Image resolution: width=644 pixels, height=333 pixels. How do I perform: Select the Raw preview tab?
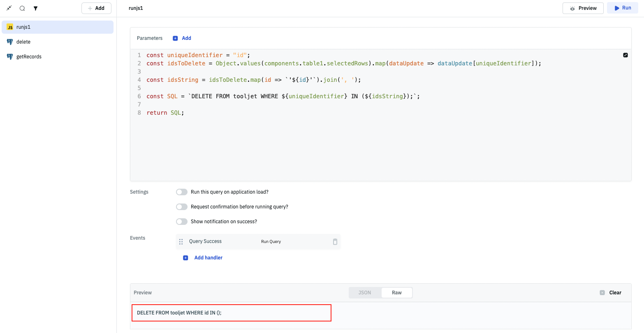(396, 293)
